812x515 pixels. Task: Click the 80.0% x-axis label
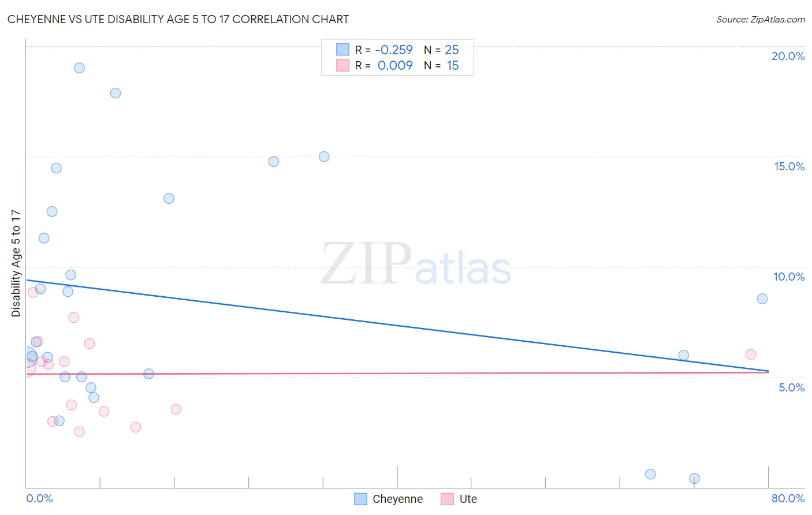[788, 498]
